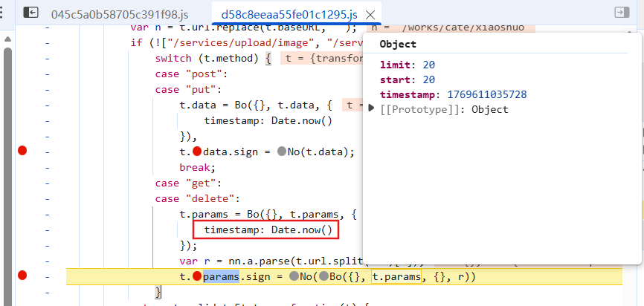Click the timestamp value 1769611035728
644x306 pixels.
(x=486, y=94)
